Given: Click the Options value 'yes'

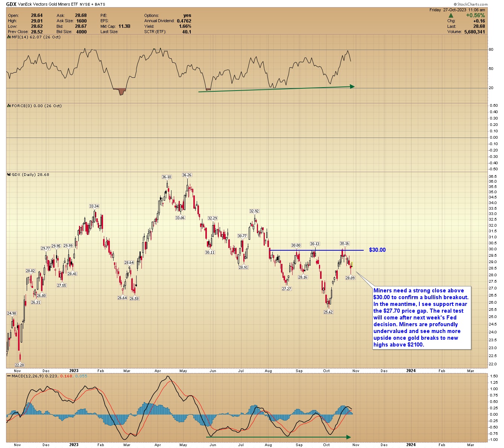Looking at the screenshot, I should click(187, 15).
